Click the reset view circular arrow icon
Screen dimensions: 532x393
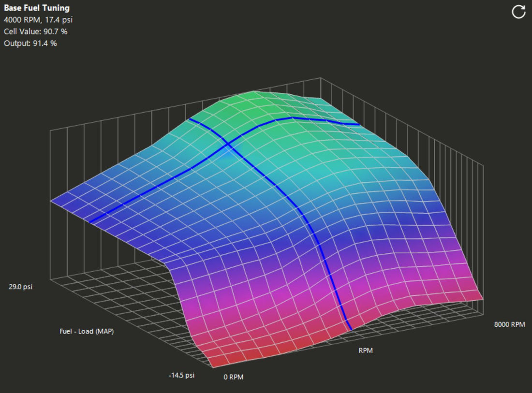click(518, 12)
